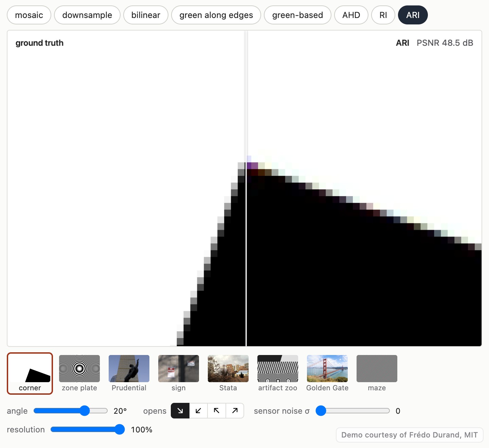489x448 pixels.
Task: Pick the green-based method
Action: click(297, 15)
